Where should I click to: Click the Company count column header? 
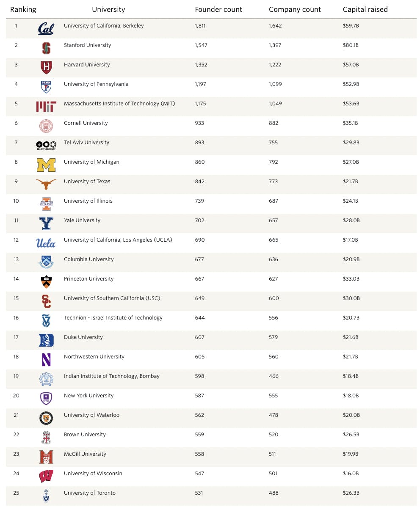click(295, 9)
